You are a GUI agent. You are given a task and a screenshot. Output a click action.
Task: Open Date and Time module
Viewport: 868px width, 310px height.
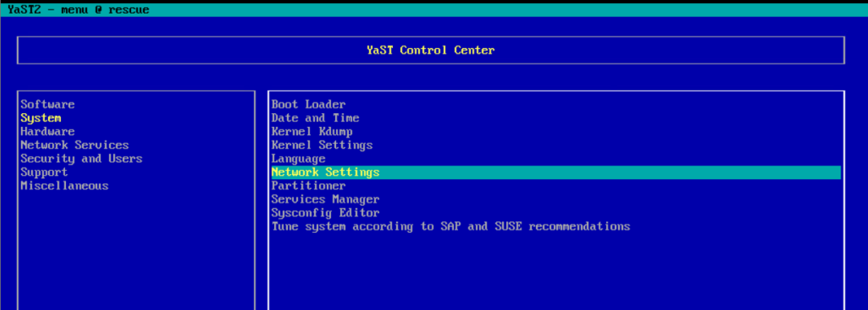pyautogui.click(x=316, y=118)
